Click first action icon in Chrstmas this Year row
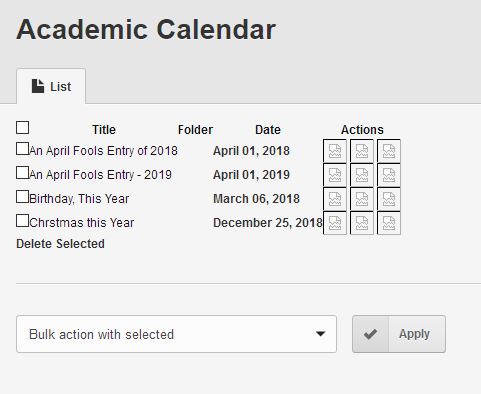Viewport: 481px width, 394px height. point(335,223)
